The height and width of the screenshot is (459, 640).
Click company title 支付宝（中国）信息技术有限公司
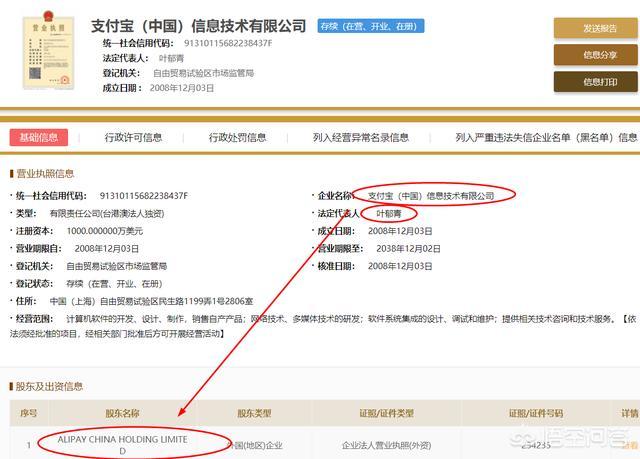point(198,26)
